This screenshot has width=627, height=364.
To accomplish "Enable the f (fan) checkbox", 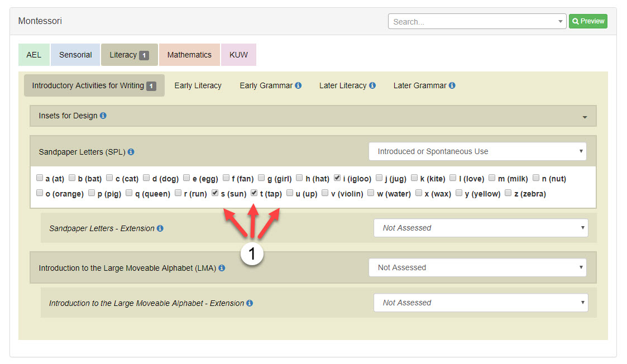I will [226, 178].
